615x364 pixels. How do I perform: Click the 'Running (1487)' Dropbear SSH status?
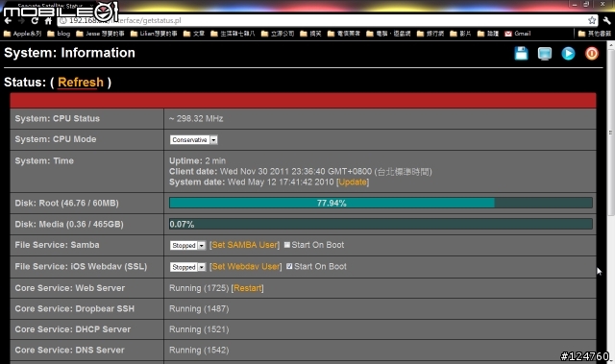[199, 308]
